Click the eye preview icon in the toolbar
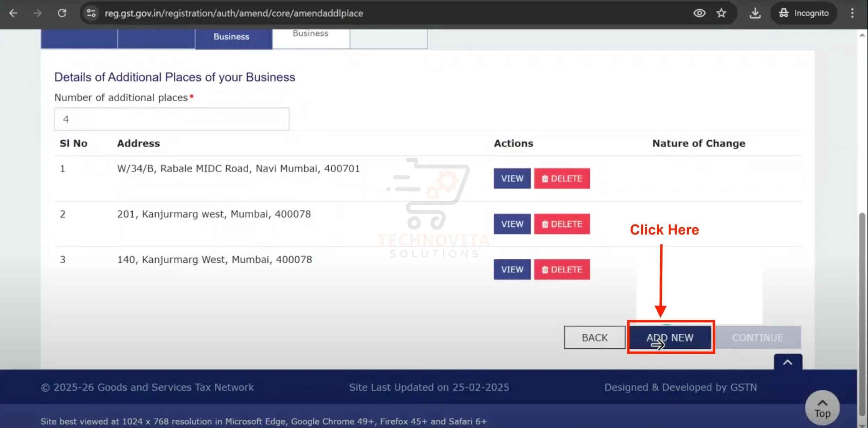Screen dimensions: 868x428 [x=699, y=13]
